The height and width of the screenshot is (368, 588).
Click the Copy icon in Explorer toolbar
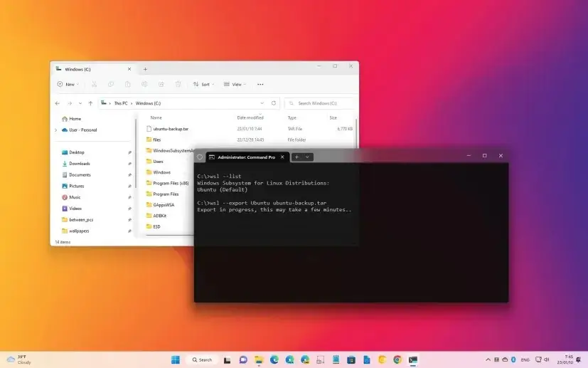tap(111, 85)
